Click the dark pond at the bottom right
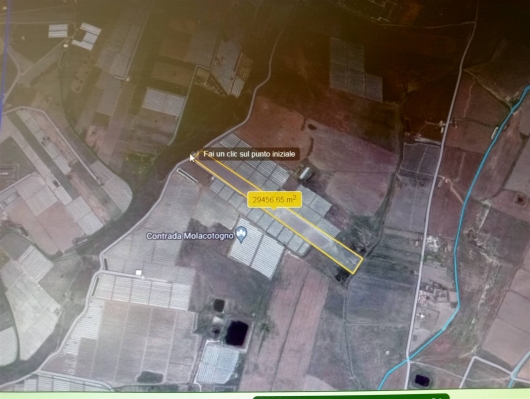Screen dimensions: 530x399 [421, 380]
